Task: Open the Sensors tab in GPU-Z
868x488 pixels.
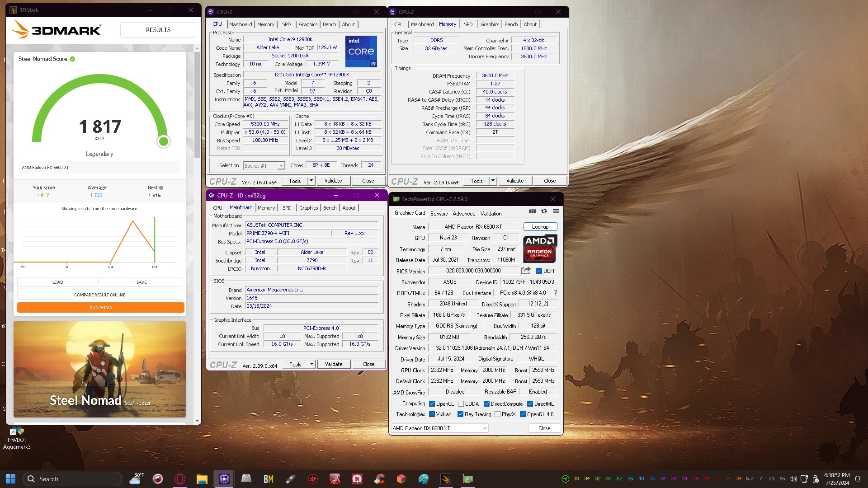Action: tap(439, 214)
